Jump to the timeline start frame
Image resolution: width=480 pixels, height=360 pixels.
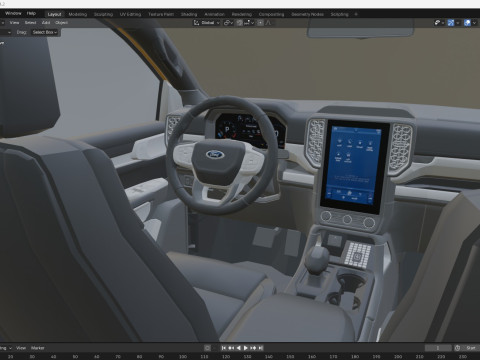click(224, 348)
